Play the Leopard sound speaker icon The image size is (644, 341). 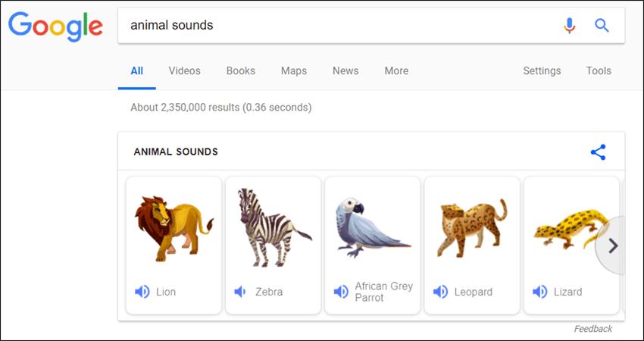point(440,292)
